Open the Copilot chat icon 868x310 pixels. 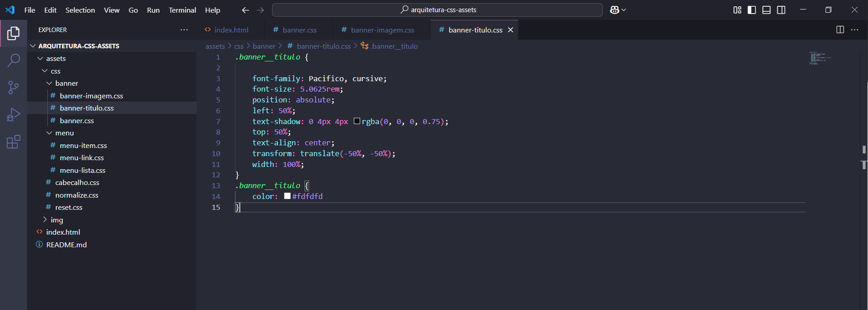[615, 10]
